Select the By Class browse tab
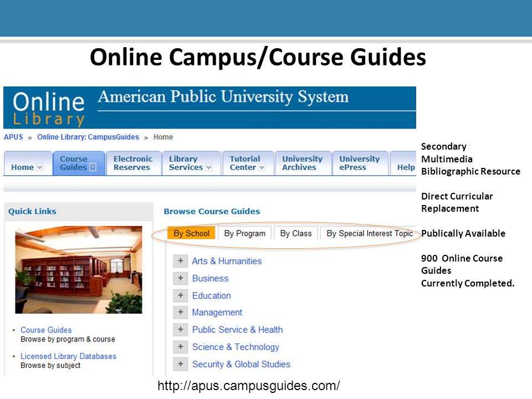The image size is (532, 399). click(296, 233)
